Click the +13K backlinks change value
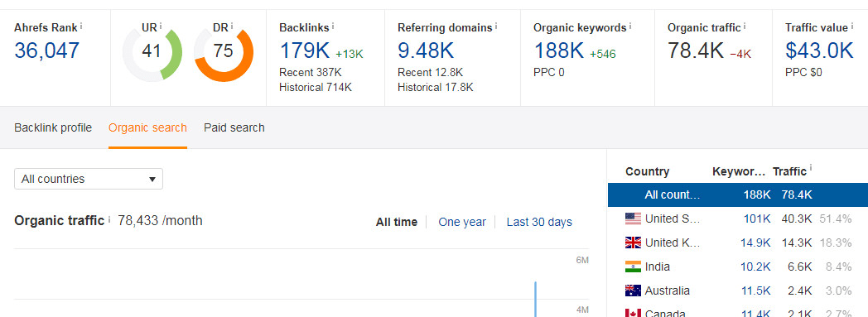 click(x=350, y=55)
